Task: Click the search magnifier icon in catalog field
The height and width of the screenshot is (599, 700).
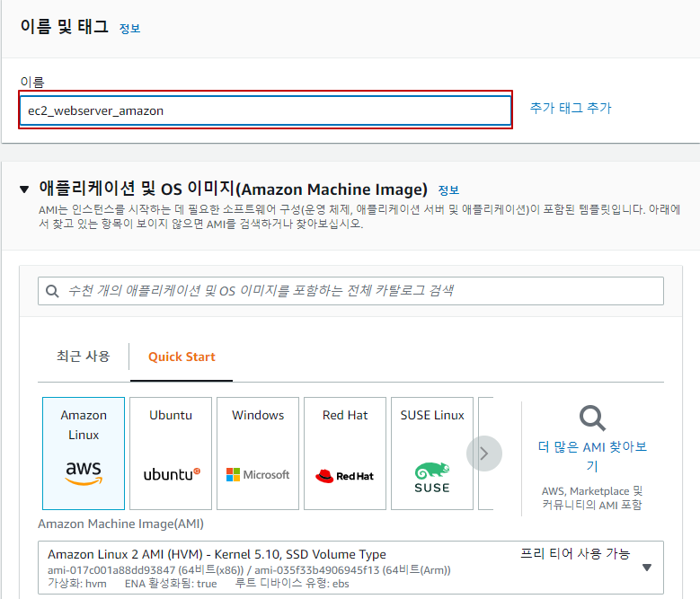Action: tap(52, 291)
